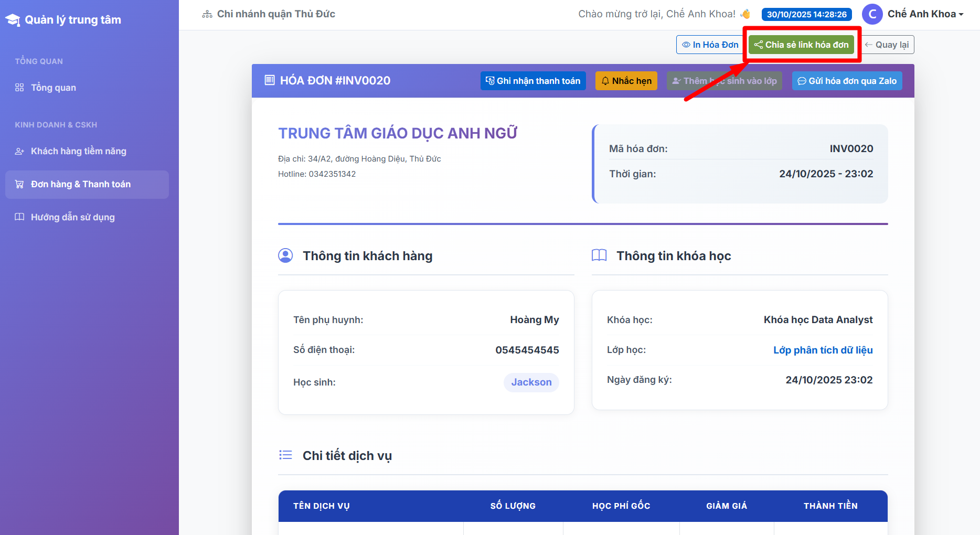Select Đơn hàng & Thanh toán menu item
This screenshot has height=535, width=980.
[81, 184]
